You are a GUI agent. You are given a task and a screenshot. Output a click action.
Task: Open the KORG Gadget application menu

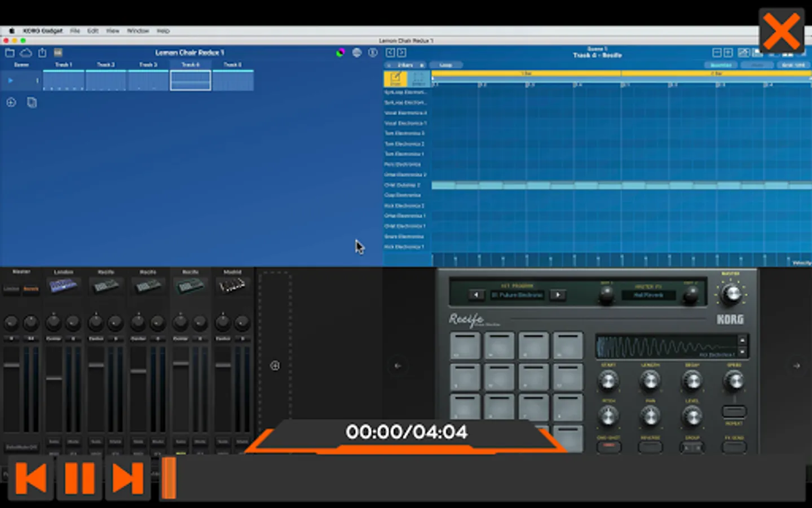point(43,31)
